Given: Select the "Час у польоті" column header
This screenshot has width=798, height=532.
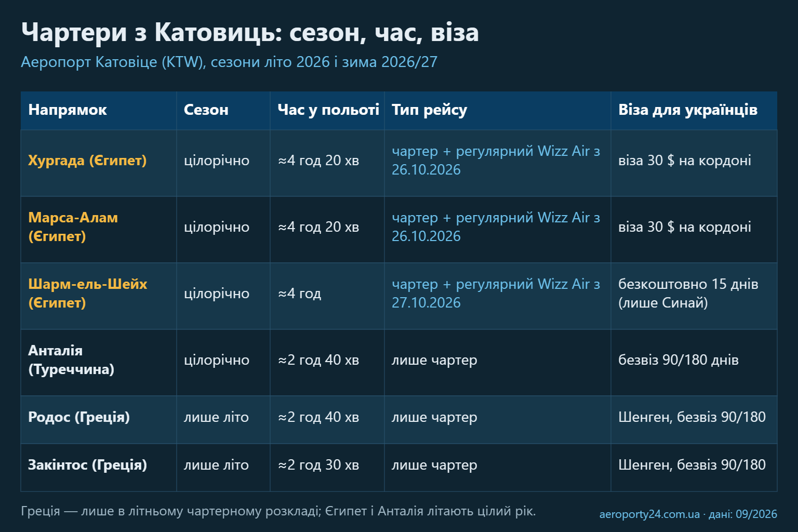Looking at the screenshot, I should coord(328,110).
